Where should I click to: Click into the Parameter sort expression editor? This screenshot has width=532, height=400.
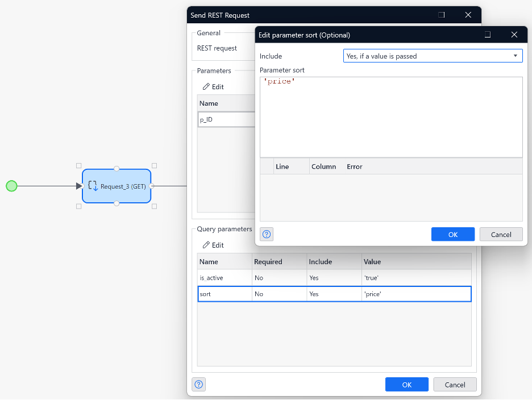[x=391, y=117]
